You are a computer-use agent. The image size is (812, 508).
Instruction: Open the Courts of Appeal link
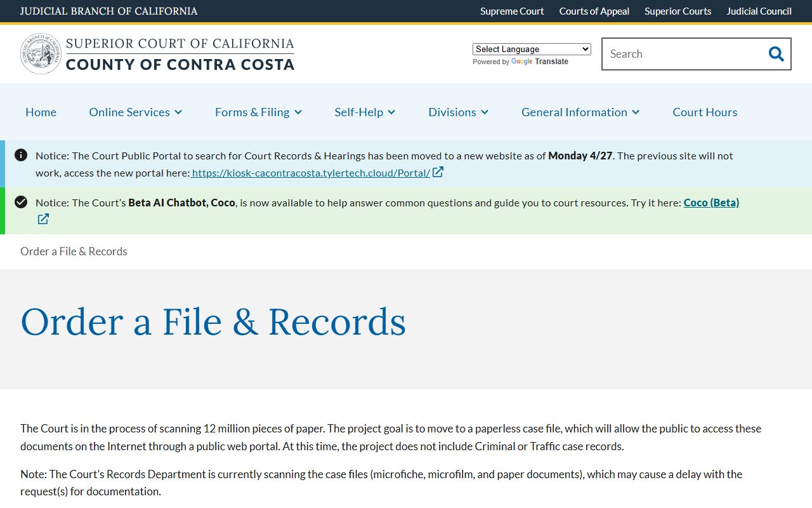tap(594, 11)
